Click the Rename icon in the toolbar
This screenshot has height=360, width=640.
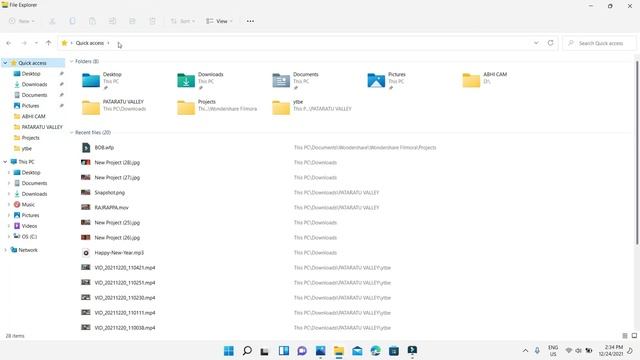click(x=112, y=21)
